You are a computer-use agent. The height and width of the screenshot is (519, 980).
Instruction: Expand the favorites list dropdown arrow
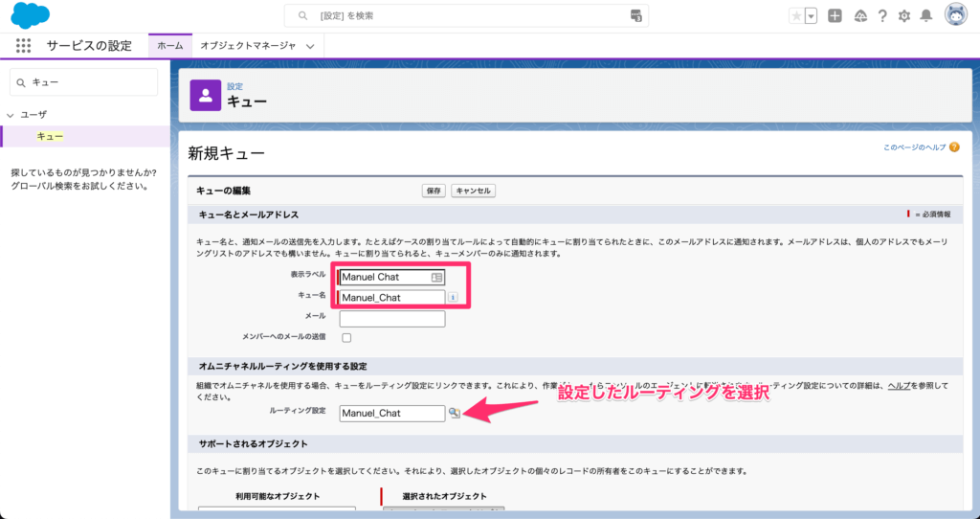click(x=812, y=16)
